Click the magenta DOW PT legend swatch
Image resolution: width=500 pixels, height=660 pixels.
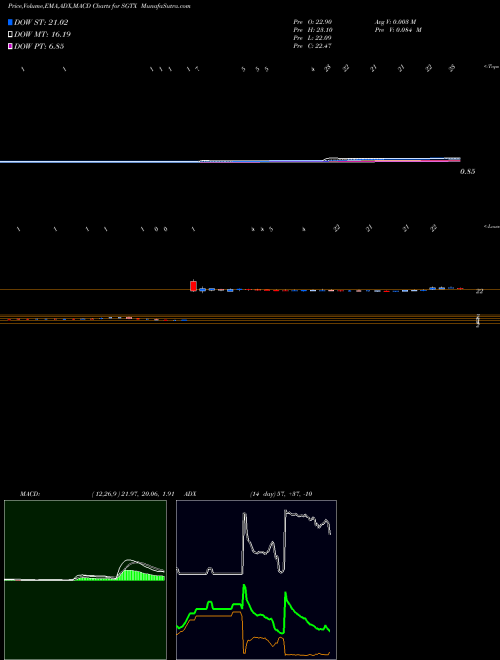(11, 46)
